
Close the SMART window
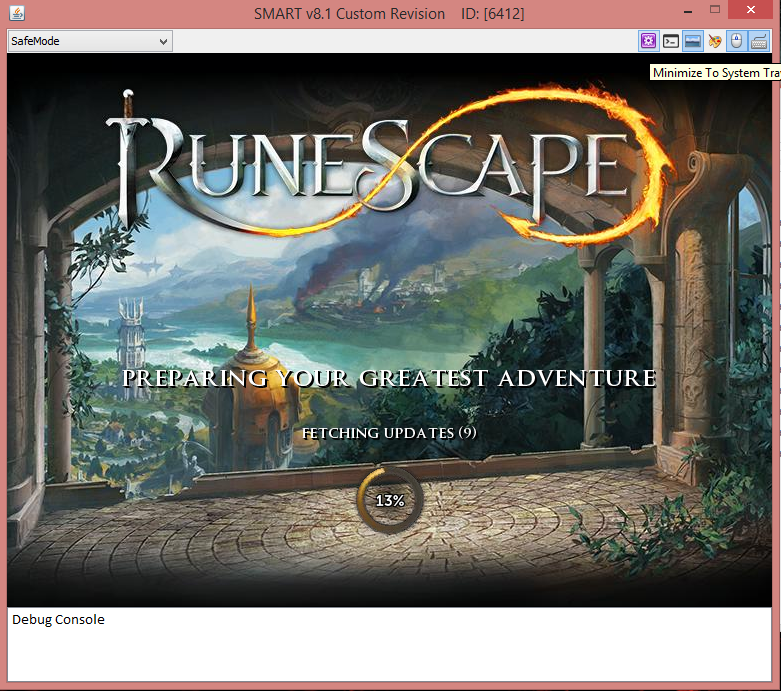(x=751, y=9)
